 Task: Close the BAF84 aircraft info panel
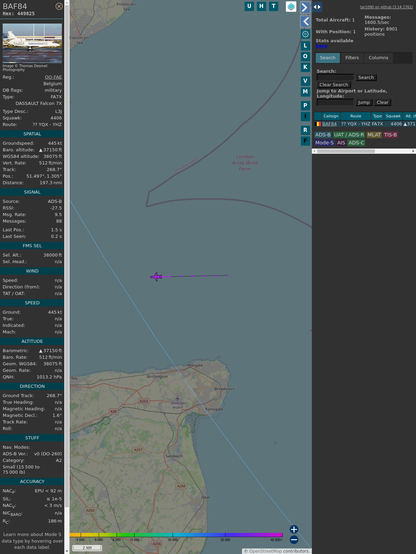(59, 6)
